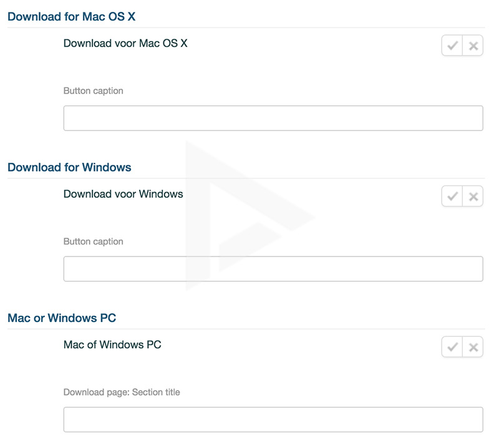Image resolution: width=499 pixels, height=448 pixels.
Task: Click the 'Button caption' label in the Mac OS X section
Action: coord(93,90)
